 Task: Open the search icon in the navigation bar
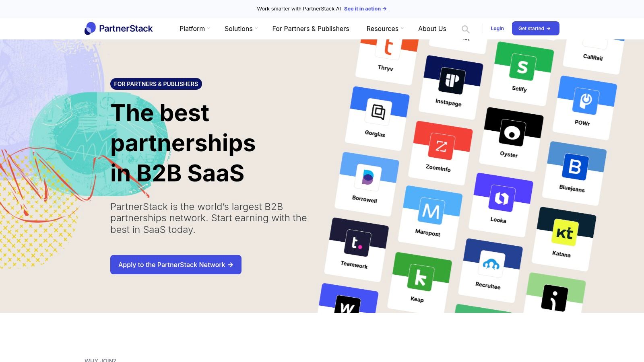(465, 29)
